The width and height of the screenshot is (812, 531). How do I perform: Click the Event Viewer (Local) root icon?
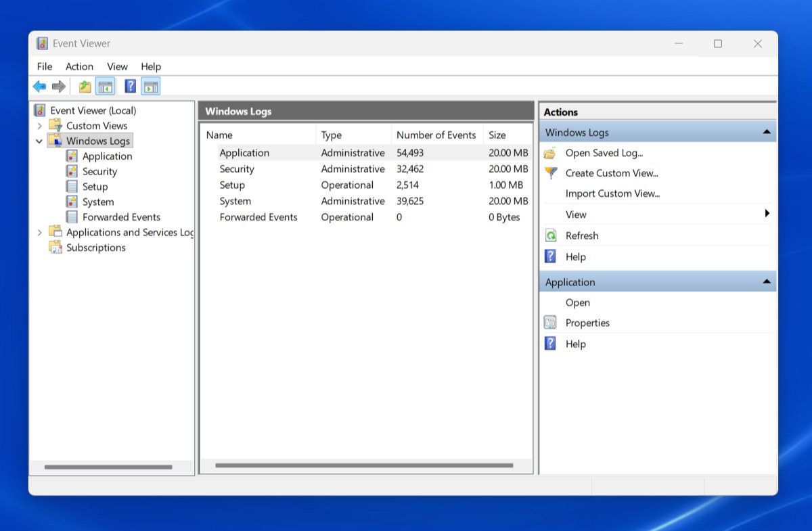point(40,110)
